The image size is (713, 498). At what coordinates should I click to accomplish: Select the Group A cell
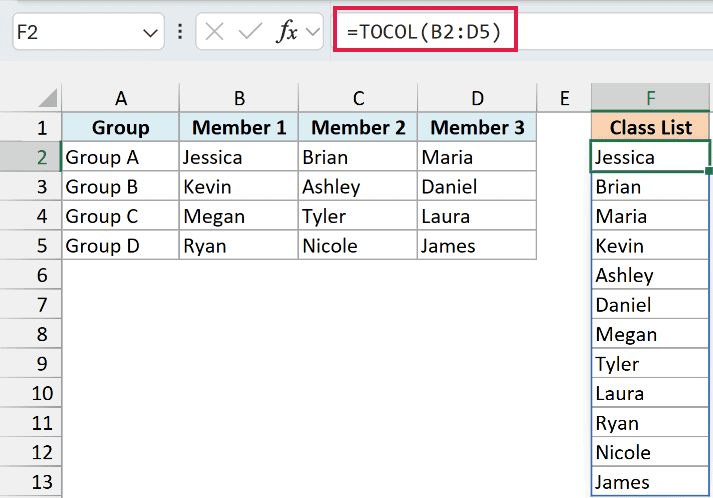121,157
